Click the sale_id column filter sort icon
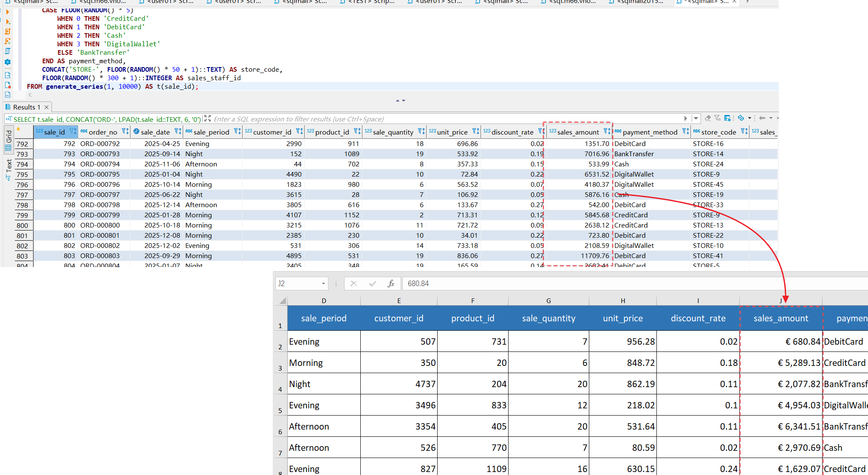This screenshot has height=475, width=868. pyautogui.click(x=73, y=132)
